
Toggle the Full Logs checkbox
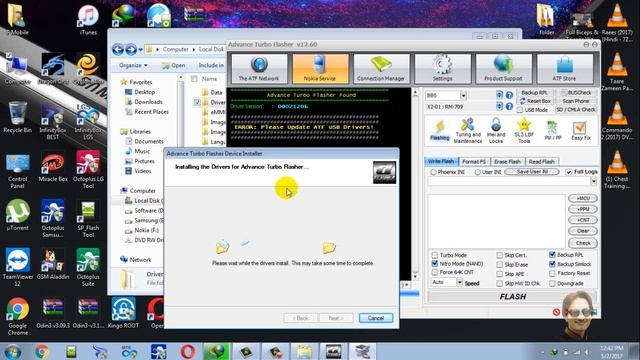click(x=569, y=172)
